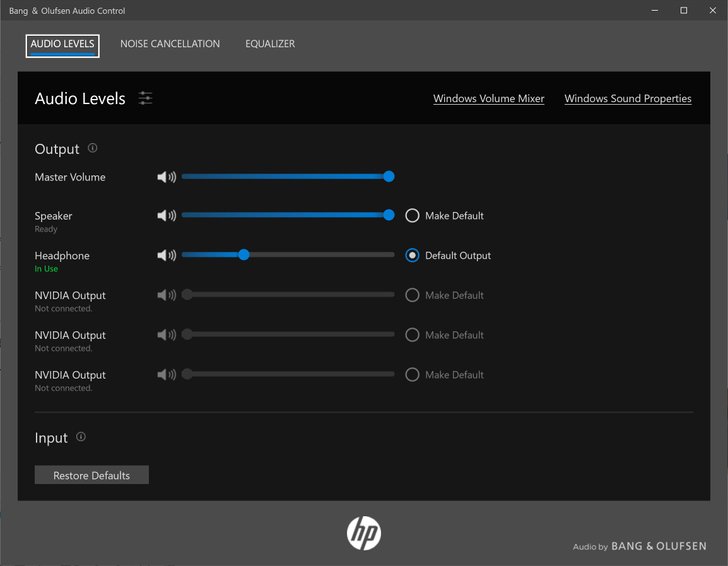Open Windows Sound Properties link
The height and width of the screenshot is (566, 728).
click(x=627, y=99)
